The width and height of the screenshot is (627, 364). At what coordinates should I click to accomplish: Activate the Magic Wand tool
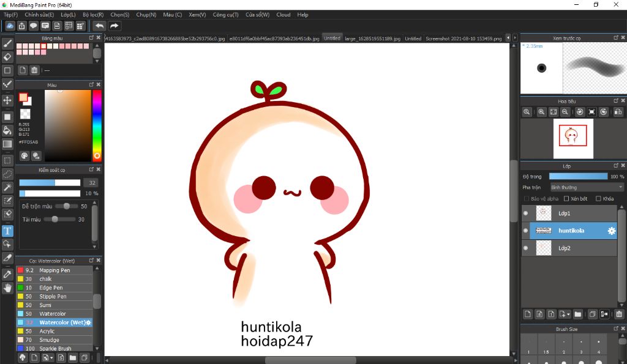click(7, 187)
